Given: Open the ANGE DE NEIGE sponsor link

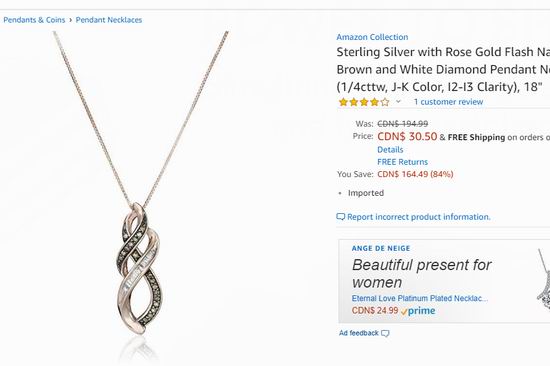Looking at the screenshot, I should [x=381, y=248].
